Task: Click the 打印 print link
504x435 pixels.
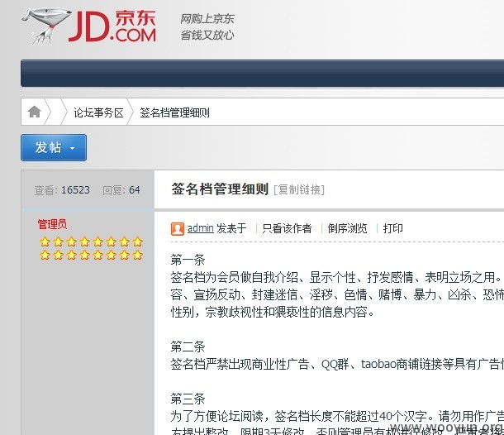Action: [392, 228]
